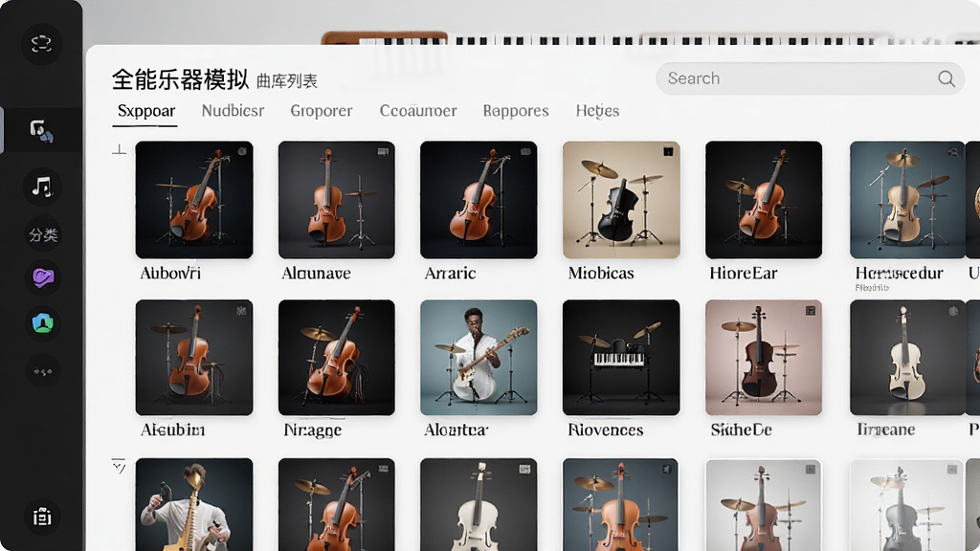Click the corner icon on Tirrgeane card
The width and height of the screenshot is (980, 551).
953,311
